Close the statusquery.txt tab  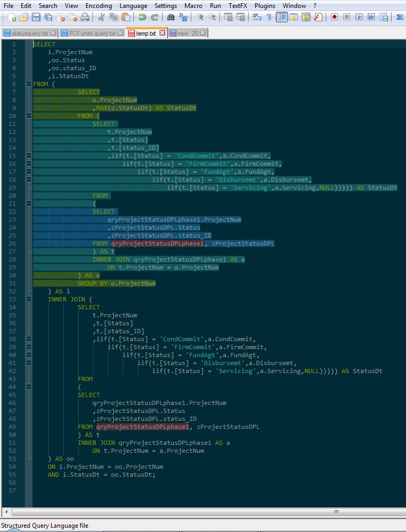click(53, 33)
